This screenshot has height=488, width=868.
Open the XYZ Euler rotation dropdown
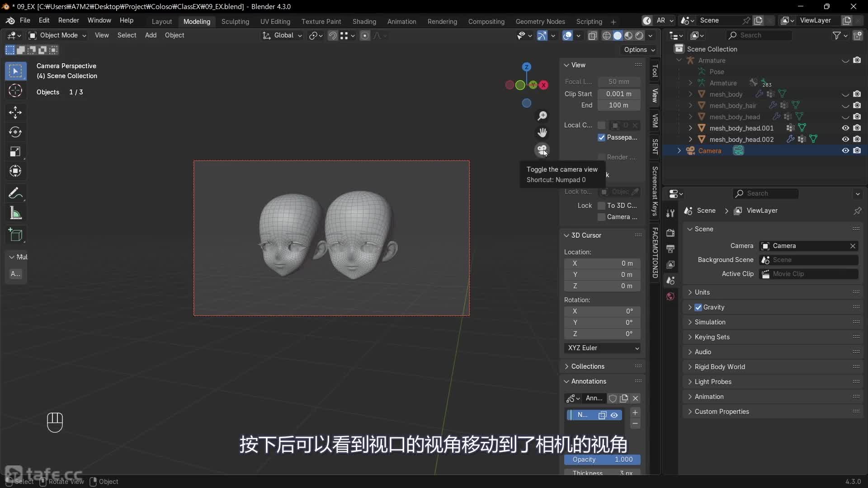point(603,348)
